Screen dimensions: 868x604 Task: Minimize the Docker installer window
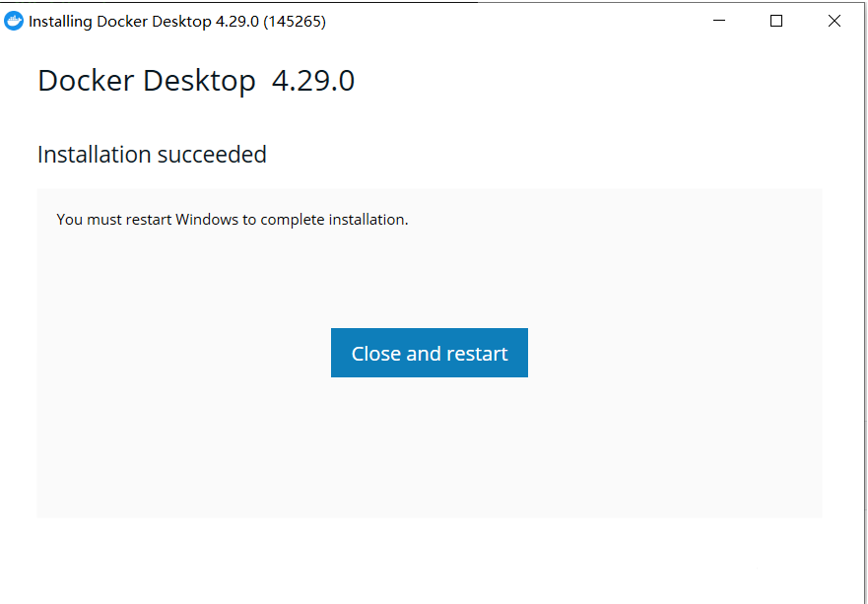click(719, 21)
